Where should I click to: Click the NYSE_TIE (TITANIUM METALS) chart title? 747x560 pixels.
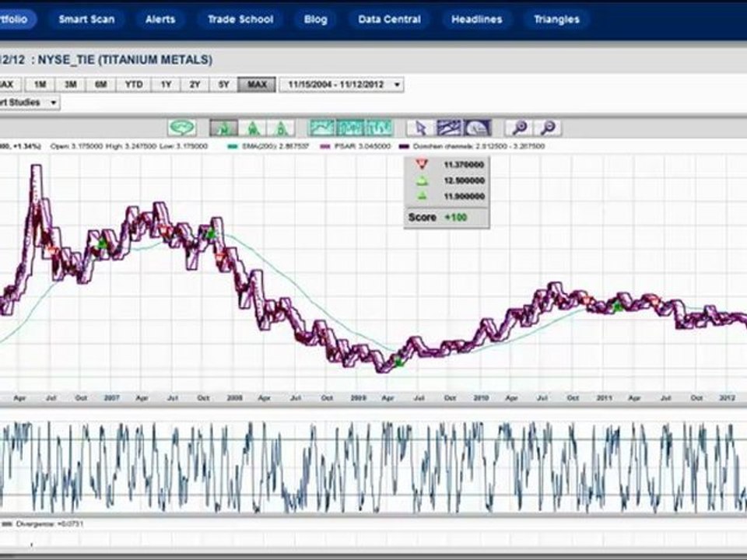click(125, 60)
